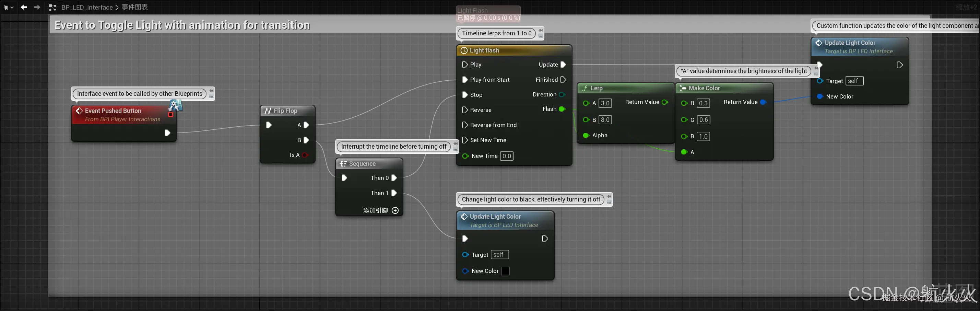Open the bookmarks dropdown beside the back arrow
The width and height of the screenshot is (980, 311).
(x=8, y=7)
